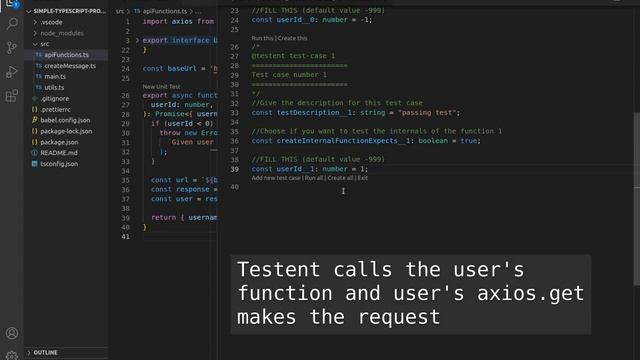640x360 pixels.
Task: Open main.ts file
Action: click(55, 76)
